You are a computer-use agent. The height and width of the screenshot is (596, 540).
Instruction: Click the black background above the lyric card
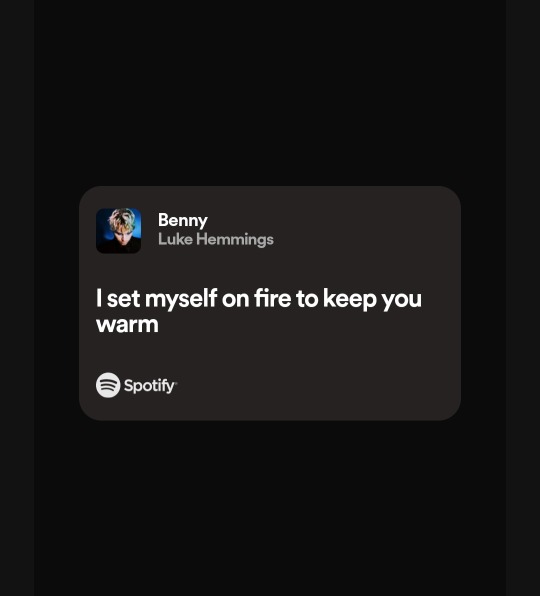(x=270, y=93)
